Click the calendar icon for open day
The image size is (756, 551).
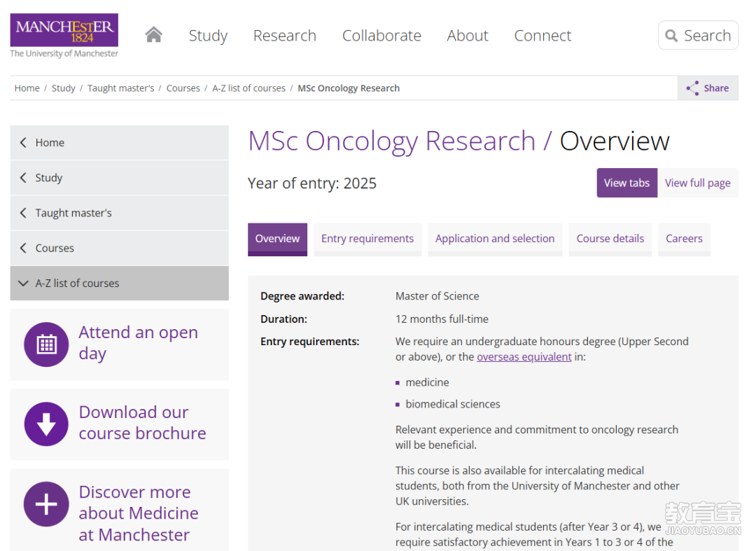coord(46,344)
